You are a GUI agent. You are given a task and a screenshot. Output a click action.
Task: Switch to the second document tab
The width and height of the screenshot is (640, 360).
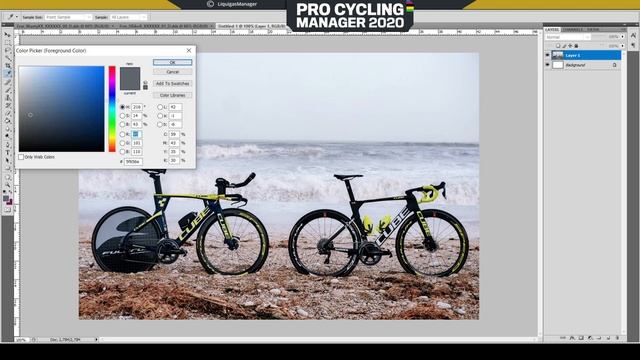click(x=166, y=26)
